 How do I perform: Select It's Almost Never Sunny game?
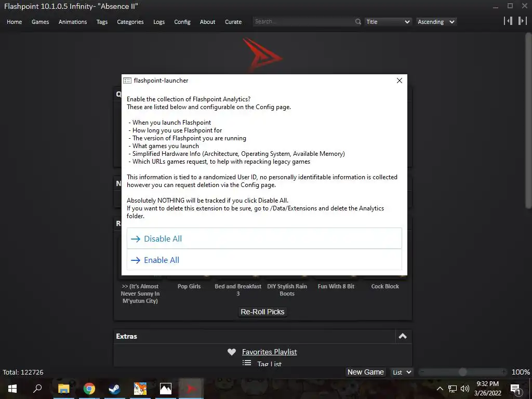[x=140, y=294]
